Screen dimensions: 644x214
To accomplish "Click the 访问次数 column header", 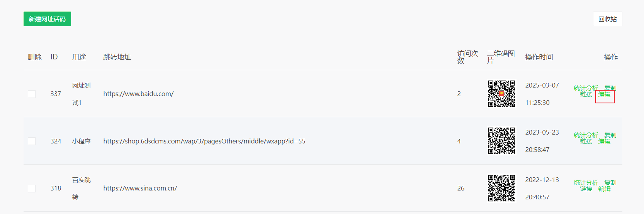I will tap(467, 57).
